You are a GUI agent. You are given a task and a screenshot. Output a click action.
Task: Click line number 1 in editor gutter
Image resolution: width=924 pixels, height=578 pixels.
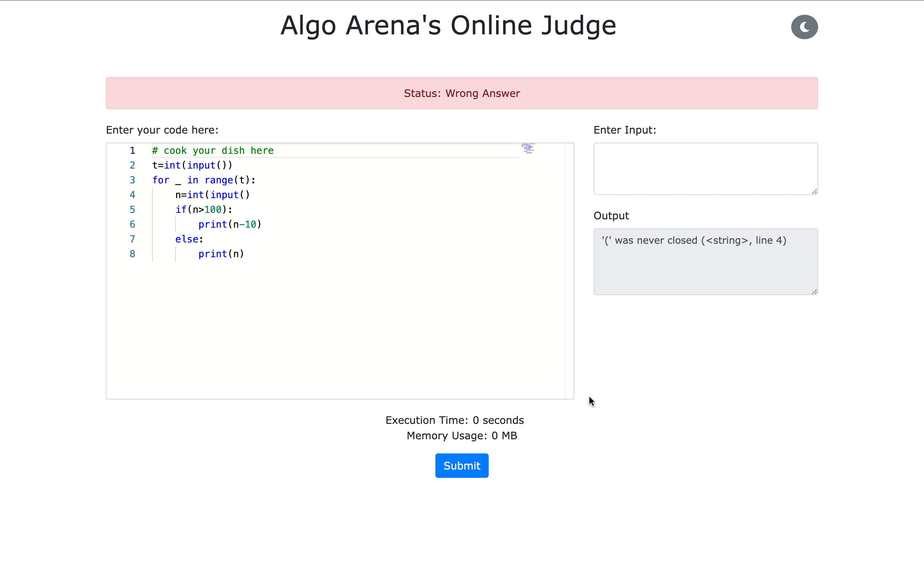pyautogui.click(x=132, y=151)
